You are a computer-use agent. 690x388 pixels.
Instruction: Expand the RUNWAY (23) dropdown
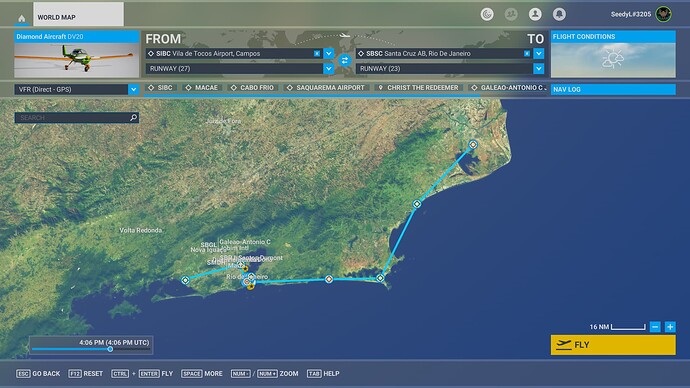[539, 68]
